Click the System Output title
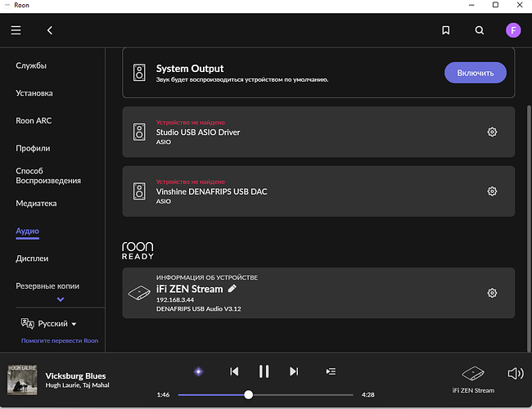This screenshot has width=532, height=409. tap(190, 69)
